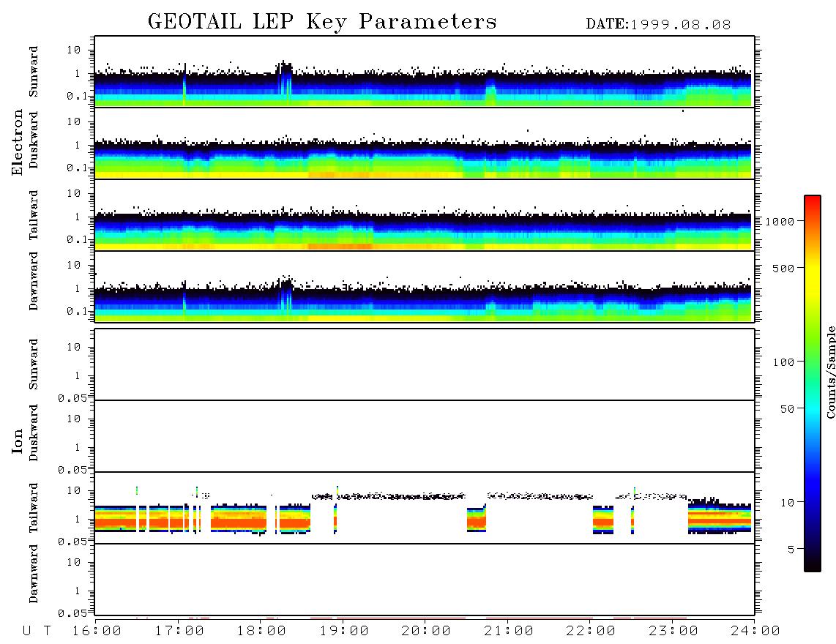Click the '5' color bar tick label
Viewport: 836px width, 644px height.
pos(791,550)
